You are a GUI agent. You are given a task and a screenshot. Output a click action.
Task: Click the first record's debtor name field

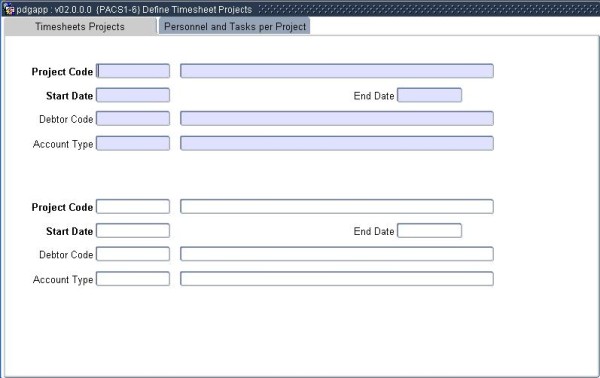[337, 119]
